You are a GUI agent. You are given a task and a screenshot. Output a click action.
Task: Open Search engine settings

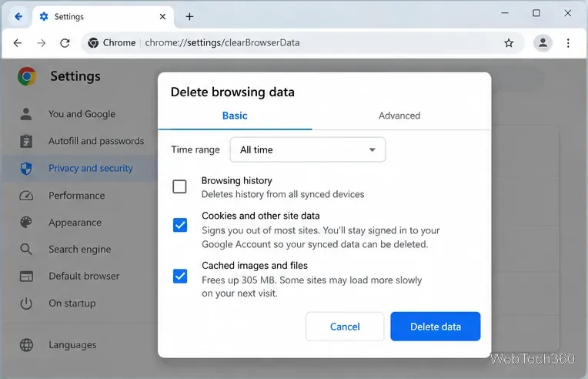tap(79, 249)
